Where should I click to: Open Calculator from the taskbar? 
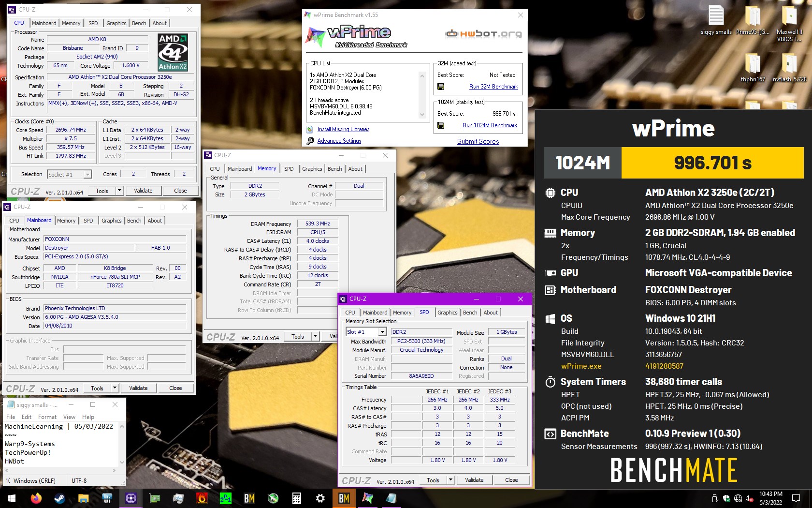[x=297, y=498]
